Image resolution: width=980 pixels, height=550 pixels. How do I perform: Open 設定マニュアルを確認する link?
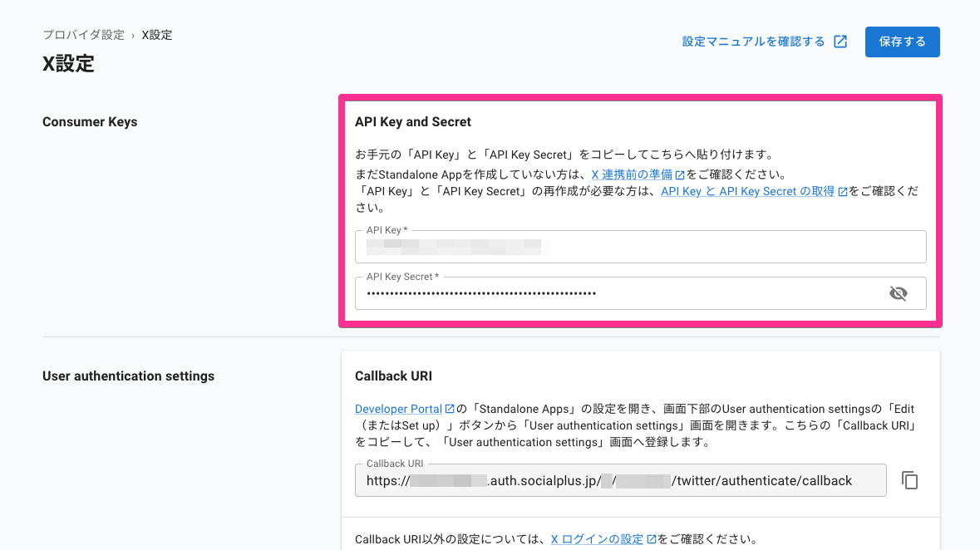click(x=753, y=42)
